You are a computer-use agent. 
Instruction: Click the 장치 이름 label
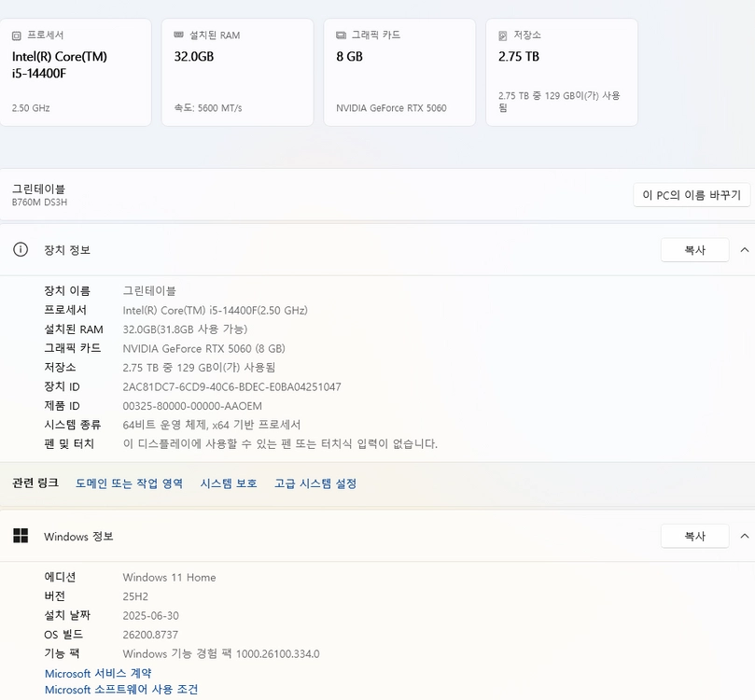67,291
